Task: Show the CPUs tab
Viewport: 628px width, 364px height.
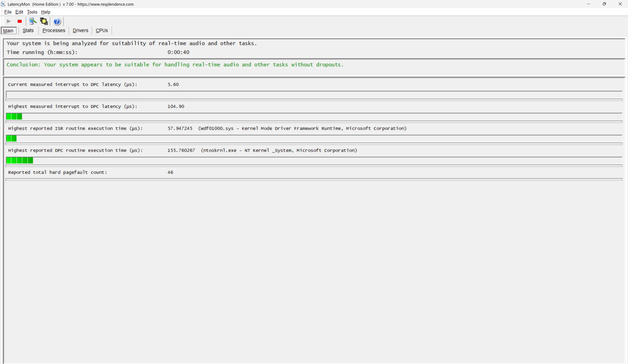Action: [102, 31]
